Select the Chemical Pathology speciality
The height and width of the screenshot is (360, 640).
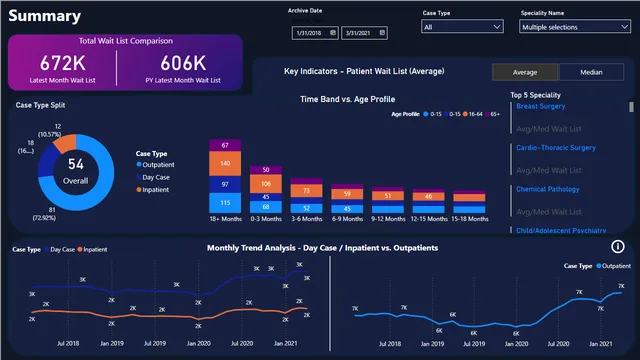pos(547,189)
